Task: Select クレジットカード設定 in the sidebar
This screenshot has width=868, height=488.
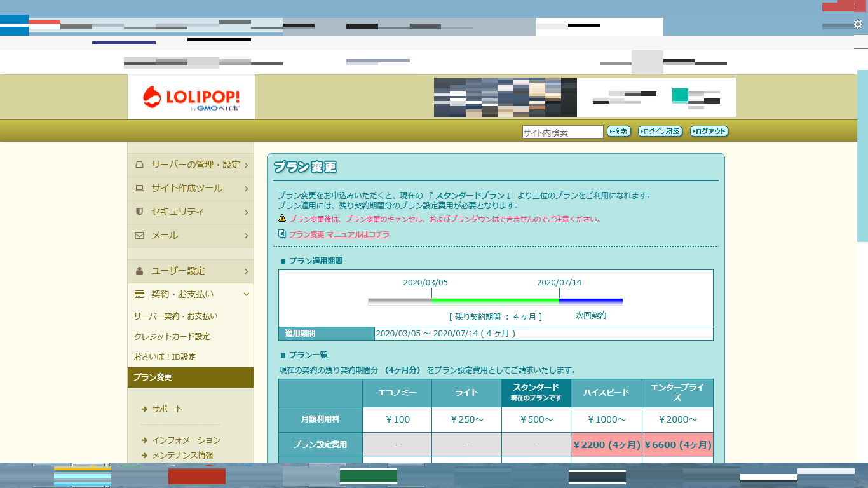Action: pyautogui.click(x=172, y=337)
